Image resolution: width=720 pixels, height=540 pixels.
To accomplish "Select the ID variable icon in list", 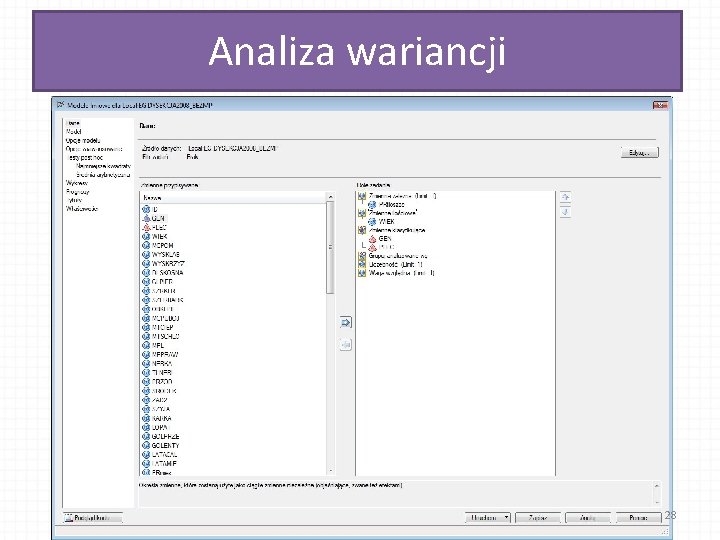I will tap(146, 209).
